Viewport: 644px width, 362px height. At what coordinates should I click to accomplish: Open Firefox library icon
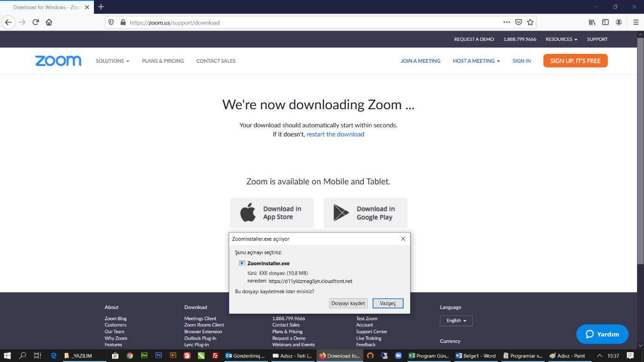(592, 22)
